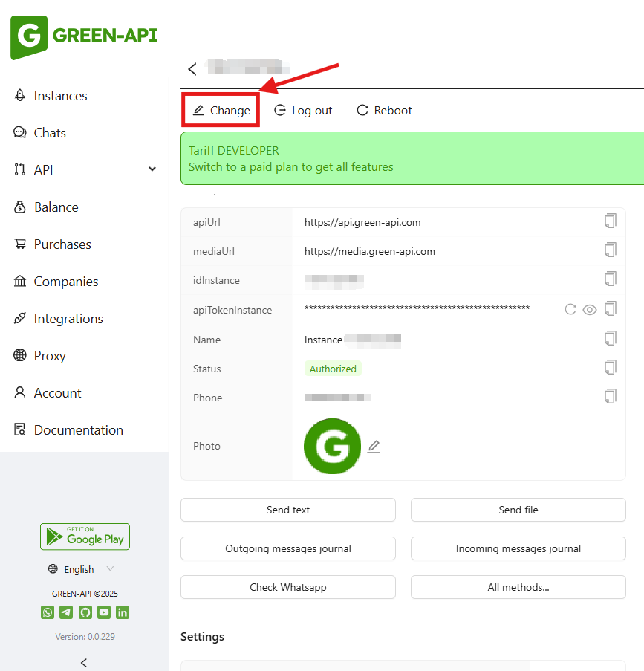This screenshot has width=644, height=671.
Task: Edit the instance photo with pencil icon
Action: [374, 447]
